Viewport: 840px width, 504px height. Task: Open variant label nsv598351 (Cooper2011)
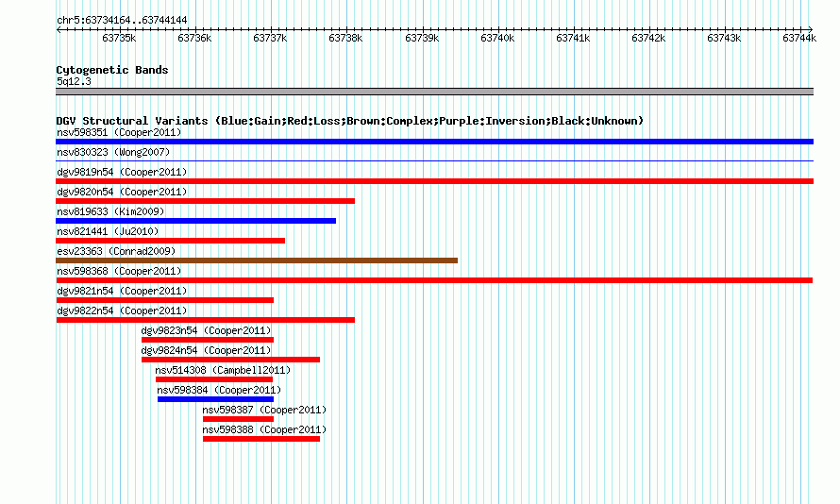(119, 132)
